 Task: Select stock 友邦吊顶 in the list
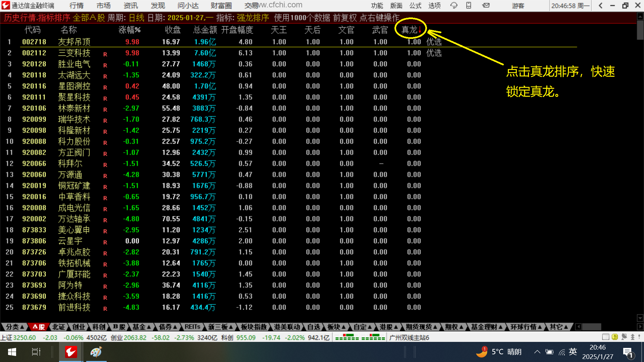(74, 42)
